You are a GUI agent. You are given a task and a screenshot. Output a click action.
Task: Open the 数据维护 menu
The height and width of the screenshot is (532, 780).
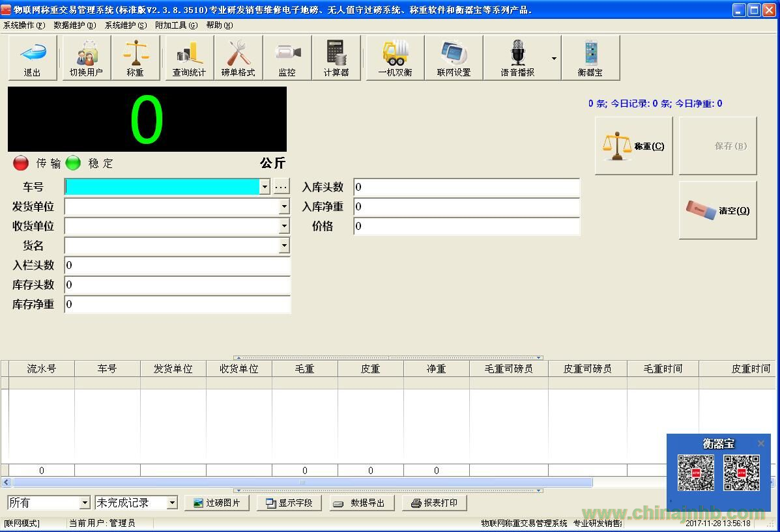74,25
